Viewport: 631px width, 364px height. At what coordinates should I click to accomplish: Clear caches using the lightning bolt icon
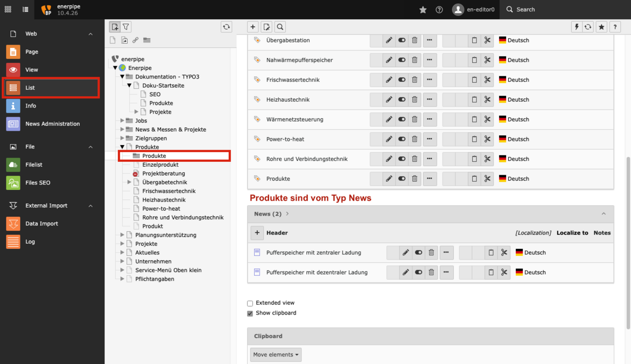pyautogui.click(x=576, y=27)
